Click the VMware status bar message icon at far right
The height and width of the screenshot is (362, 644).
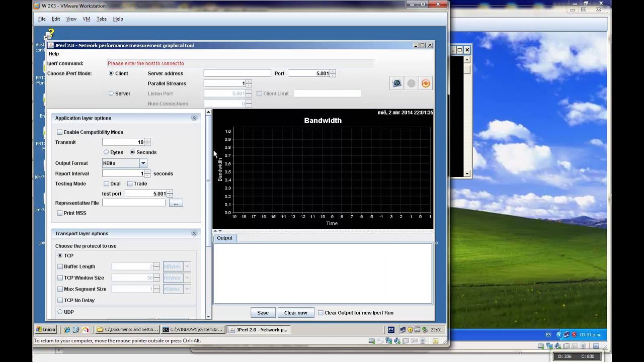coord(436,341)
